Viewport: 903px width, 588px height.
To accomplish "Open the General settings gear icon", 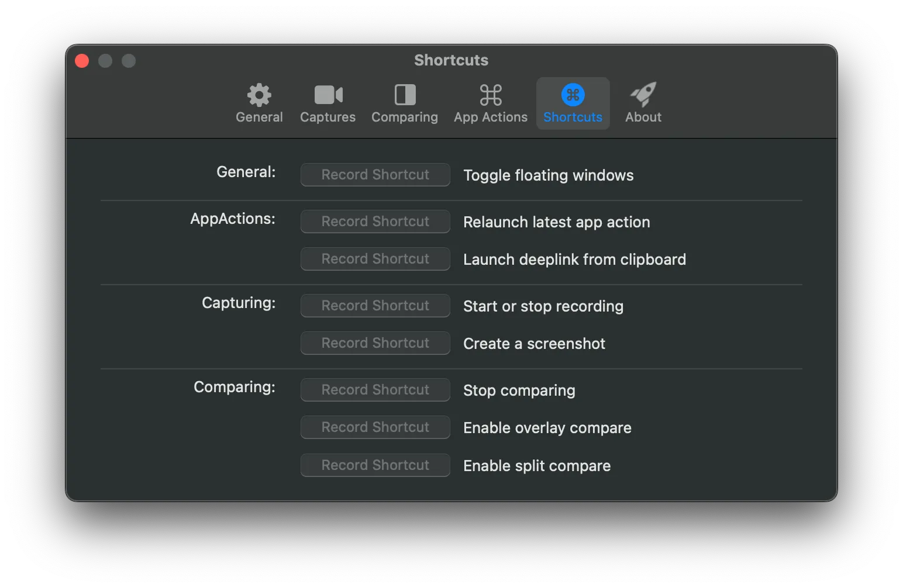I will (259, 95).
